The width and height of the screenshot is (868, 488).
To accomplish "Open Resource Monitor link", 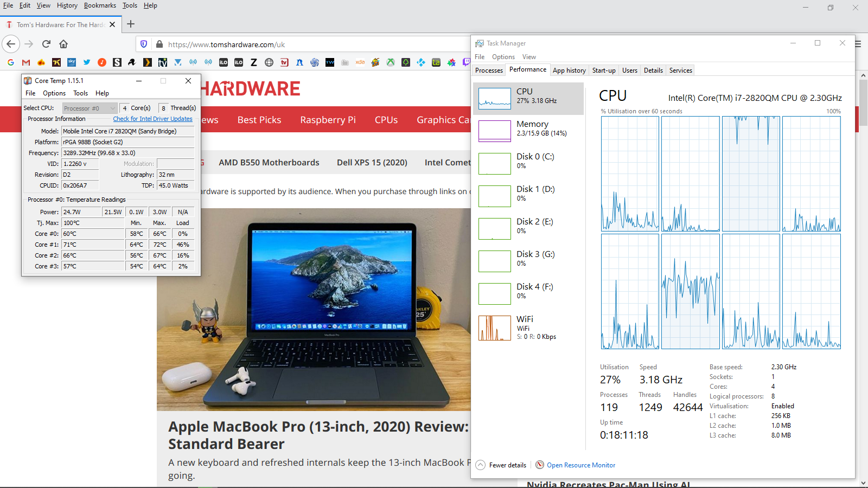I will (x=581, y=465).
